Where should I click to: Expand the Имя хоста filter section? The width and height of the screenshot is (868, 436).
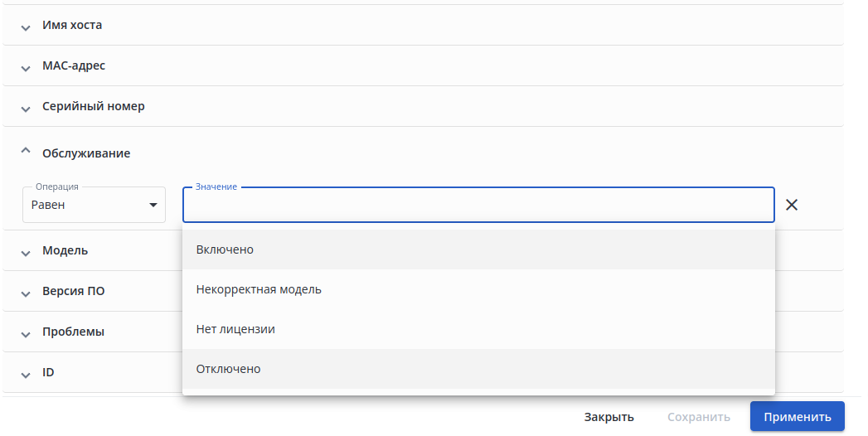point(26,26)
